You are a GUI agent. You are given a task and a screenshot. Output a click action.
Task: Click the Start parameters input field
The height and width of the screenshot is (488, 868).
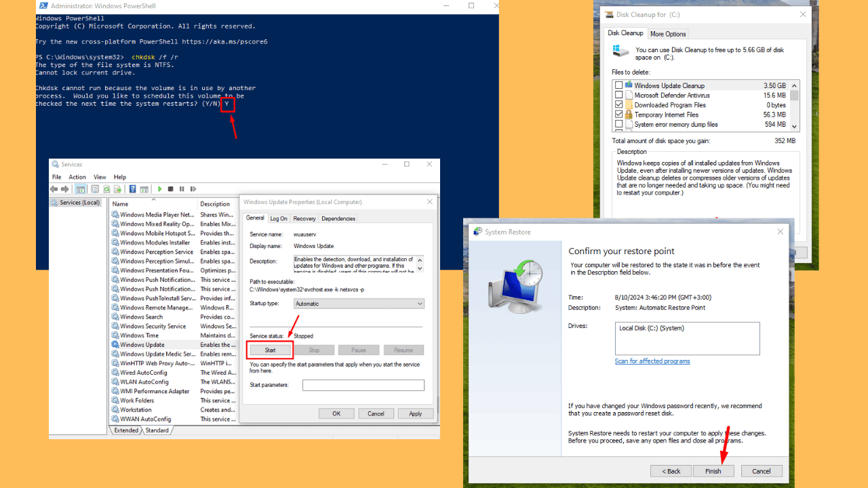pos(363,385)
